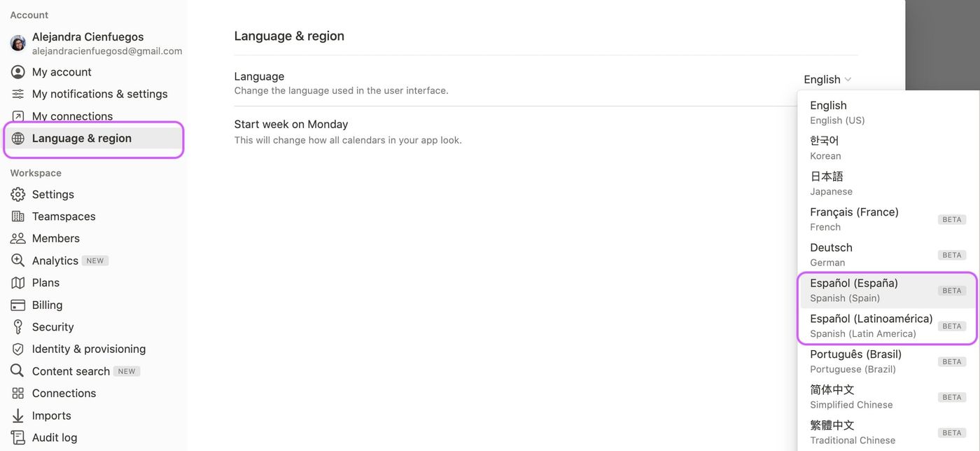Screen dimensions: 980x451
Task: Select Simplified Chinese language option
Action: [x=888, y=397]
